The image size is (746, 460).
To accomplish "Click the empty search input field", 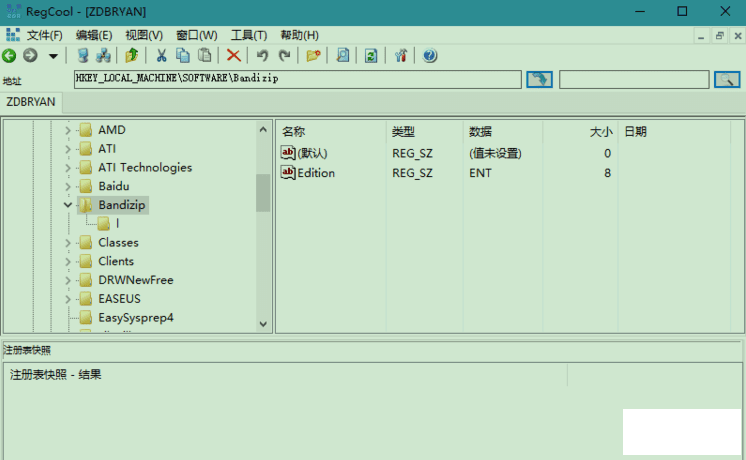I will pyautogui.click(x=634, y=79).
